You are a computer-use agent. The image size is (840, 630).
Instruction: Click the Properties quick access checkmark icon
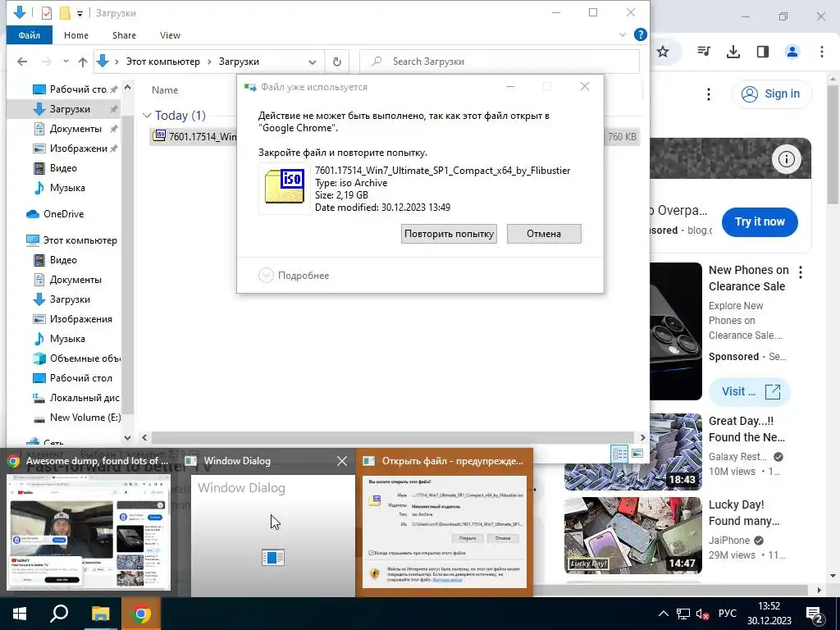coord(47,12)
